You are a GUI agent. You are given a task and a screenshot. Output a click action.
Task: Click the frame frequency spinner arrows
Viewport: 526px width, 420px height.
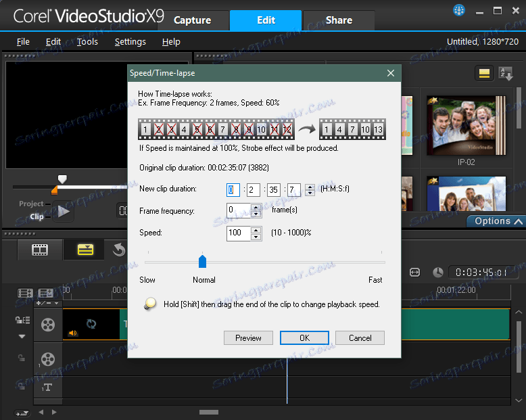click(256, 210)
